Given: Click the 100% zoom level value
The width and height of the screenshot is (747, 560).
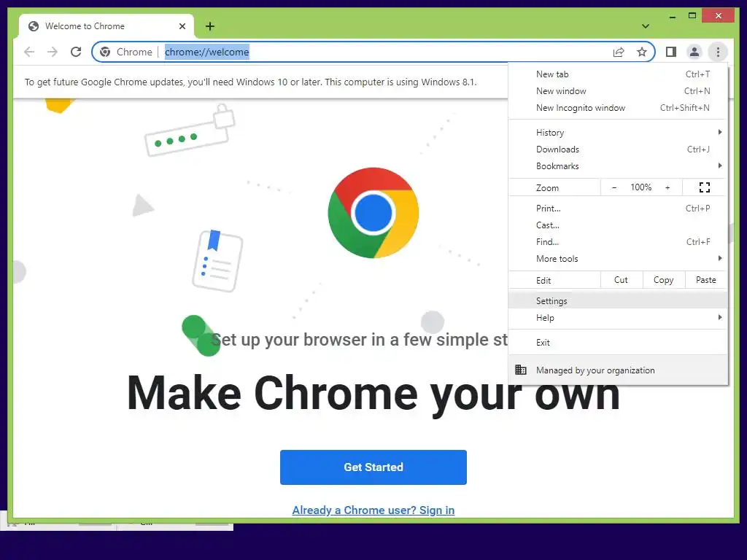Looking at the screenshot, I should click(640, 187).
